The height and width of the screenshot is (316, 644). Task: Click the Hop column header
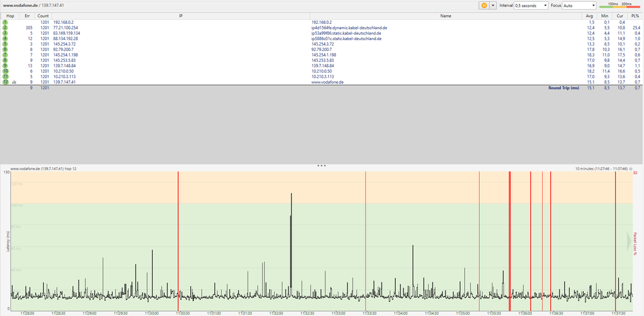coord(10,15)
